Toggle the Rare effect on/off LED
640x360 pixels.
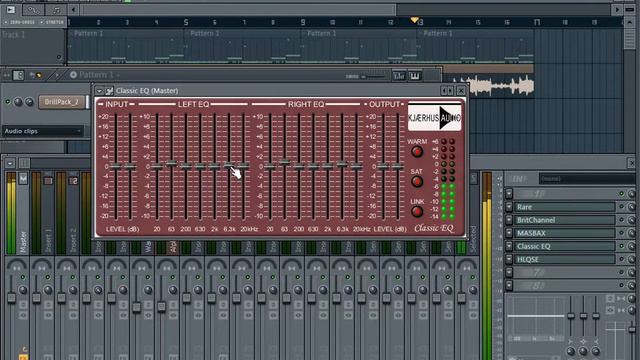[x=621, y=207]
